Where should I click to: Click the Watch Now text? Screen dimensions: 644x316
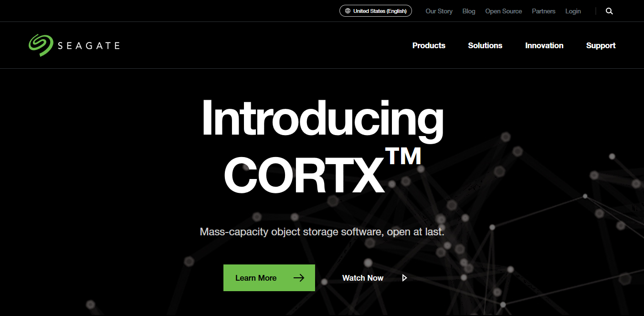363,278
